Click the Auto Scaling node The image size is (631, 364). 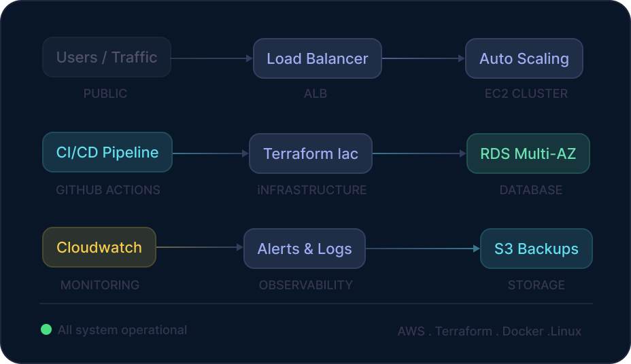point(524,58)
